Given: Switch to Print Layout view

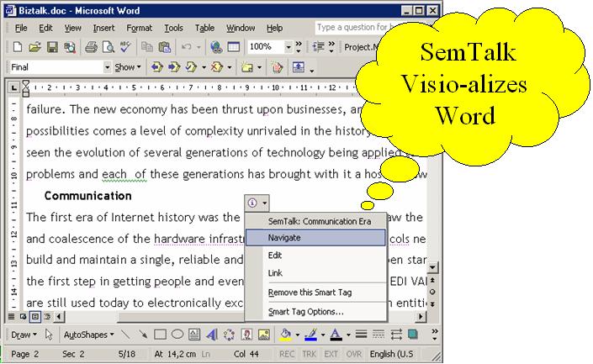Looking at the screenshot, I should click(x=34, y=316).
